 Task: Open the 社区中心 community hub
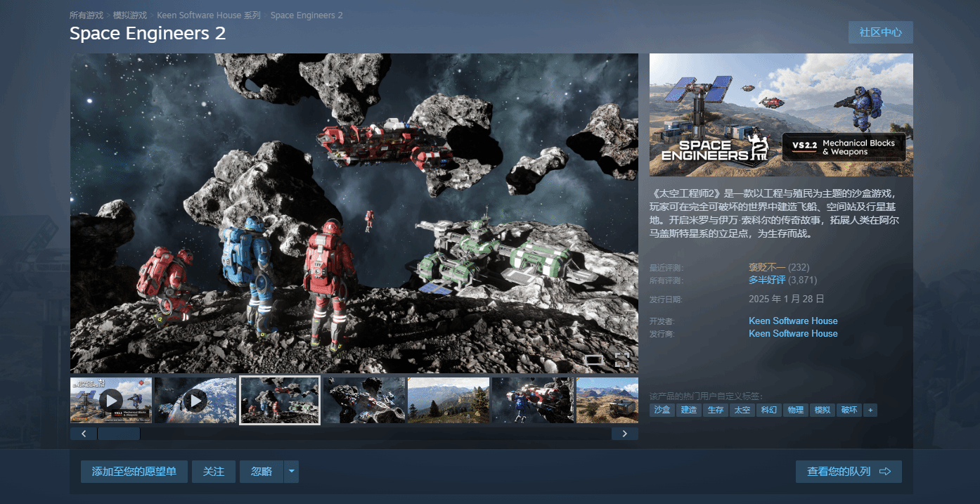pyautogui.click(x=880, y=32)
